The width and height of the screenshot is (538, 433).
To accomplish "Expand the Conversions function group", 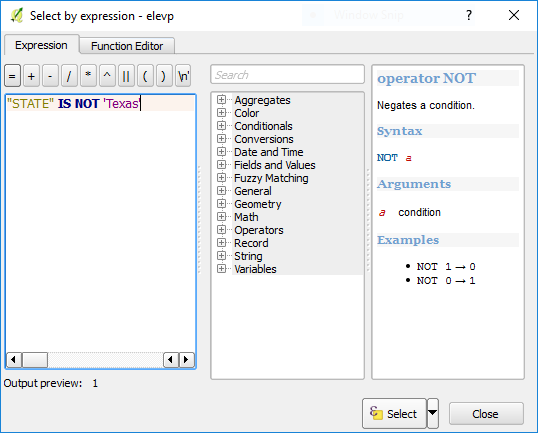I will (x=221, y=139).
